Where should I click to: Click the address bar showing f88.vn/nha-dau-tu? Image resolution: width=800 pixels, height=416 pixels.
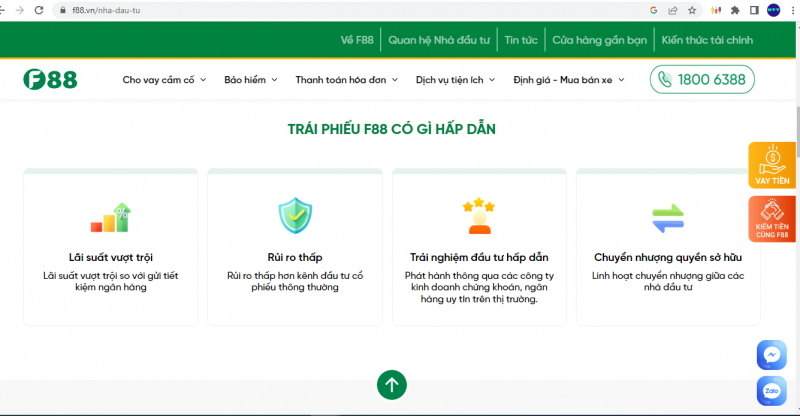coord(300,10)
